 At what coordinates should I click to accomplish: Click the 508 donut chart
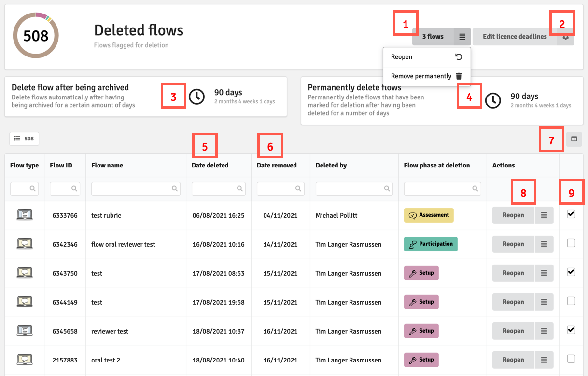click(36, 36)
